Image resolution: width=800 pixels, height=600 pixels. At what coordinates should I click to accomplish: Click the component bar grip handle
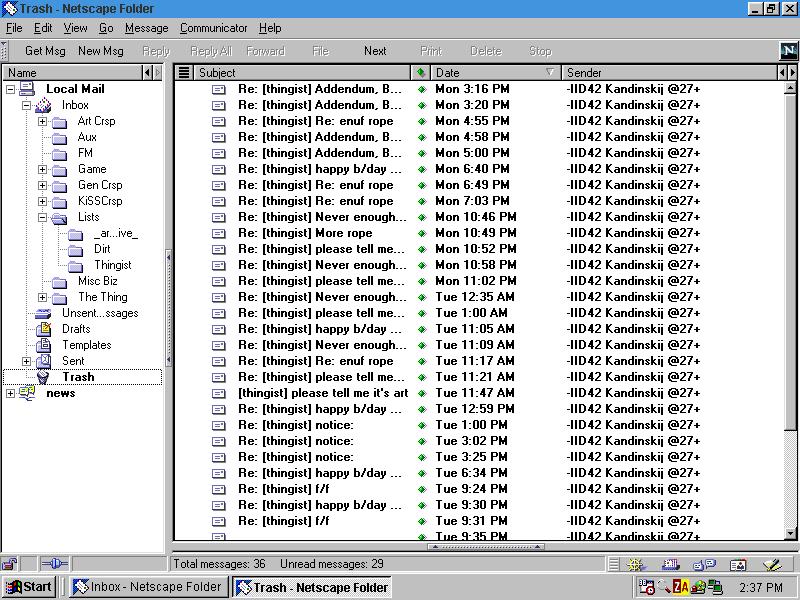click(x=614, y=564)
